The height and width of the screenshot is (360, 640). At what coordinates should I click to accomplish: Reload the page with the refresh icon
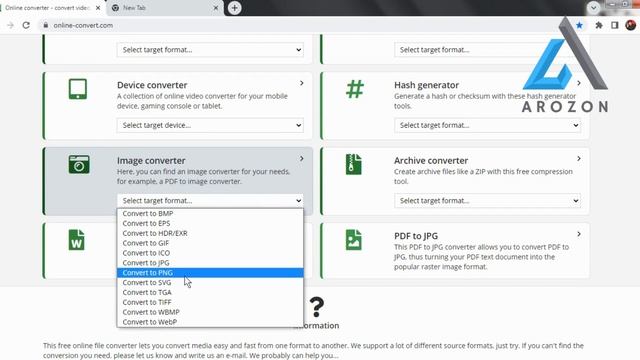(x=26, y=25)
